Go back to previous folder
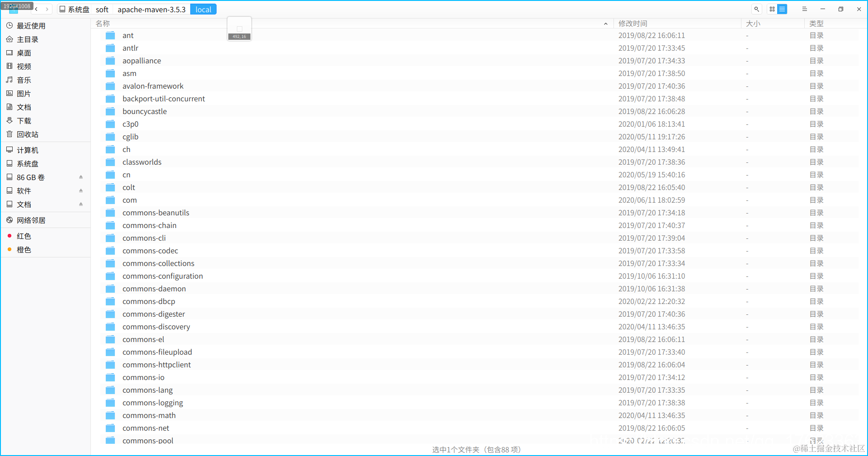 pos(36,9)
